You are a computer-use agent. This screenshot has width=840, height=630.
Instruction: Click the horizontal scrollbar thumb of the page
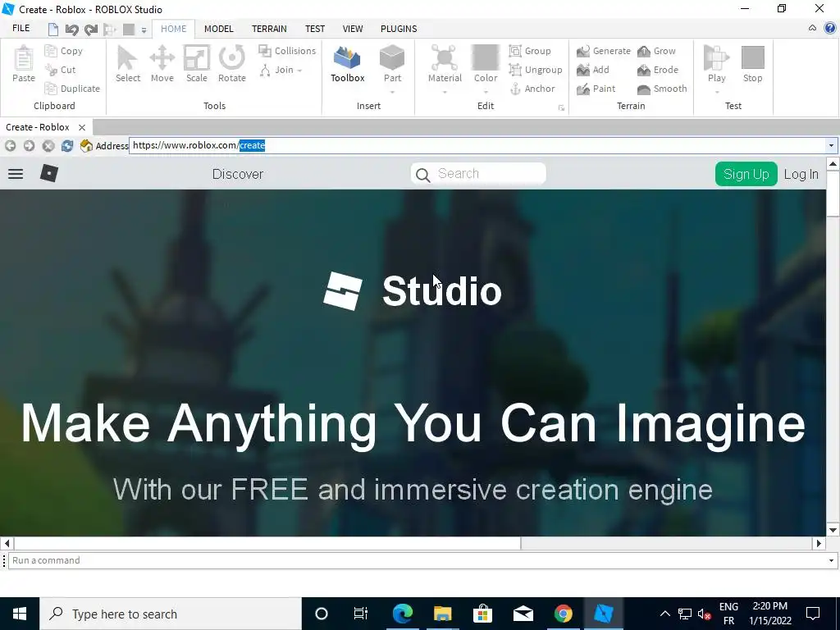tap(267, 543)
